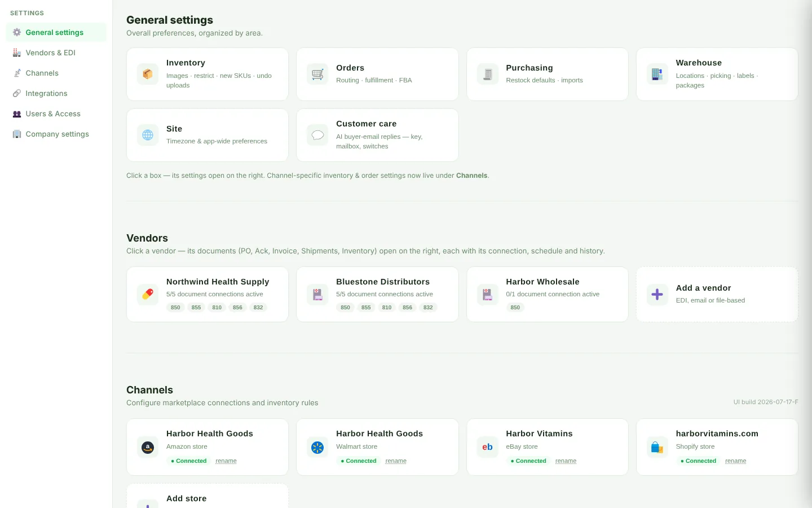Open Users & Access settings section

click(x=56, y=113)
